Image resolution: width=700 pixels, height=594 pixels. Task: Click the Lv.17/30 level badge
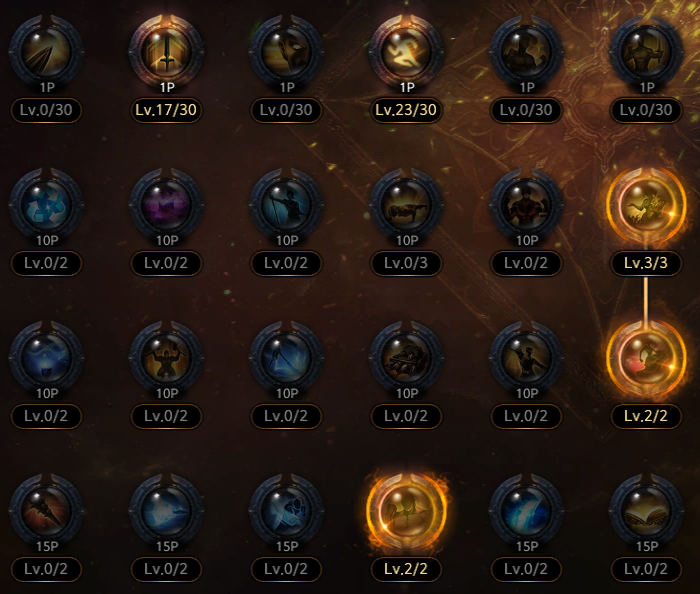tap(166, 110)
